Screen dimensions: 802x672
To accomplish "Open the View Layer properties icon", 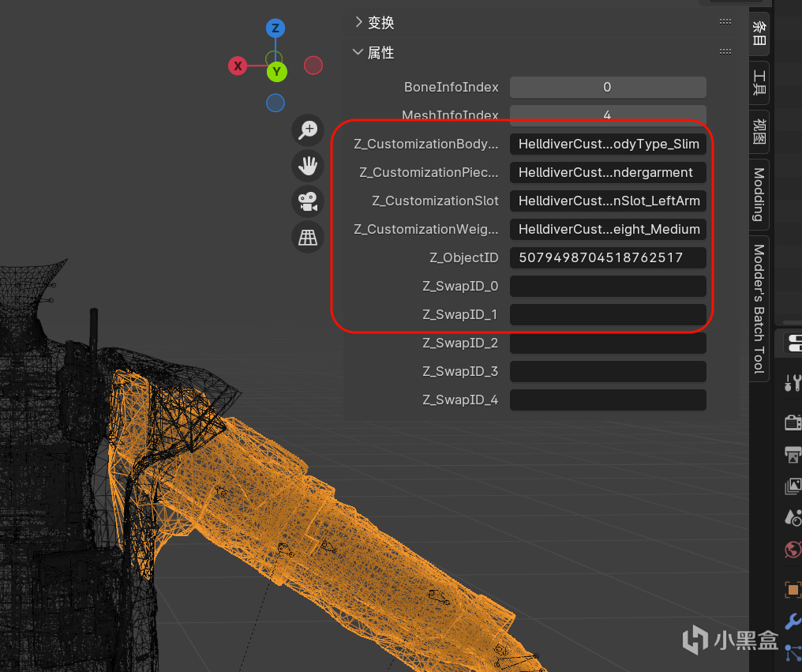I will tap(793, 486).
